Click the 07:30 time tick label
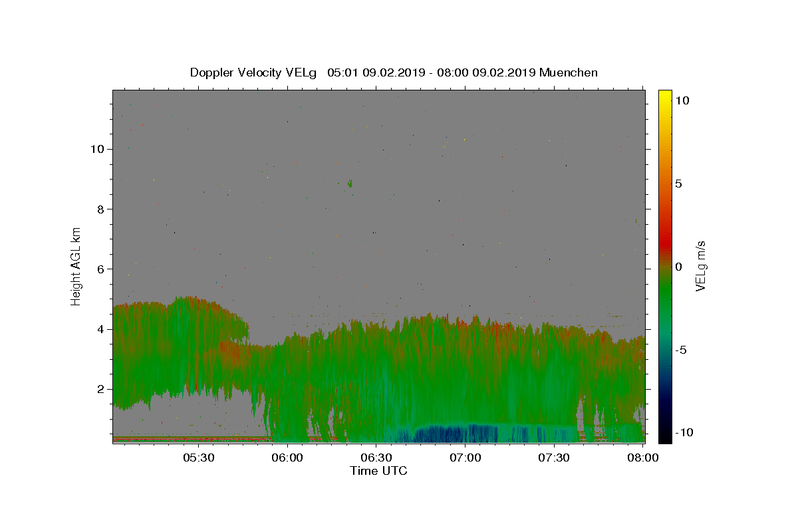 point(555,458)
